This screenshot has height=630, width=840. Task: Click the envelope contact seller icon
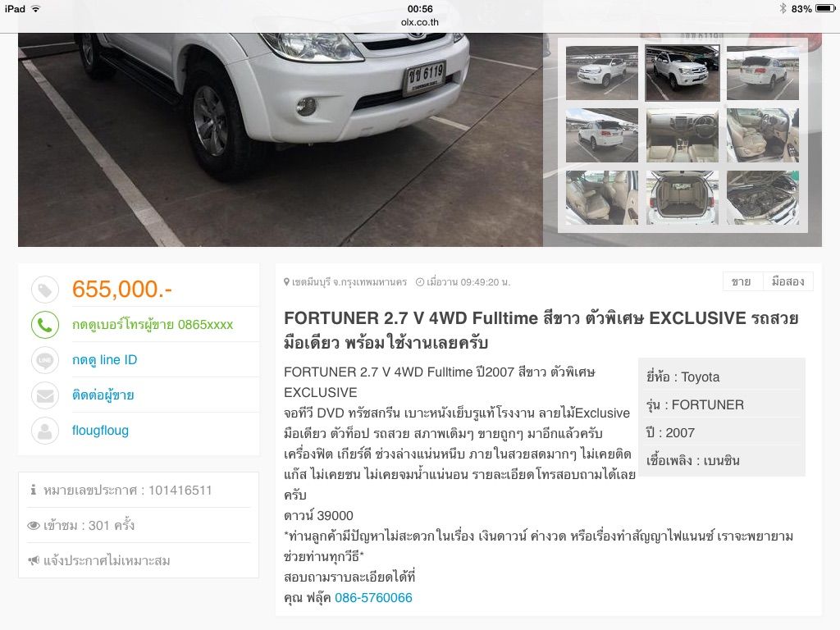[45, 395]
